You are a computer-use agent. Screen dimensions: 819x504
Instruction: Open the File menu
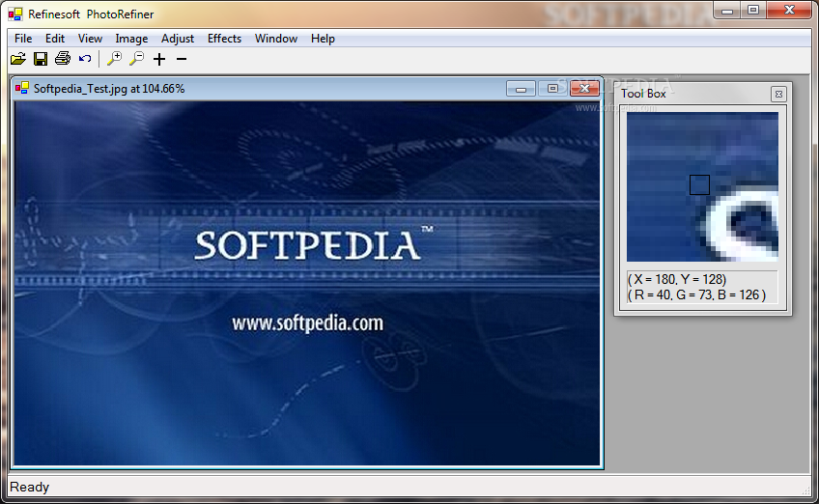(23, 39)
